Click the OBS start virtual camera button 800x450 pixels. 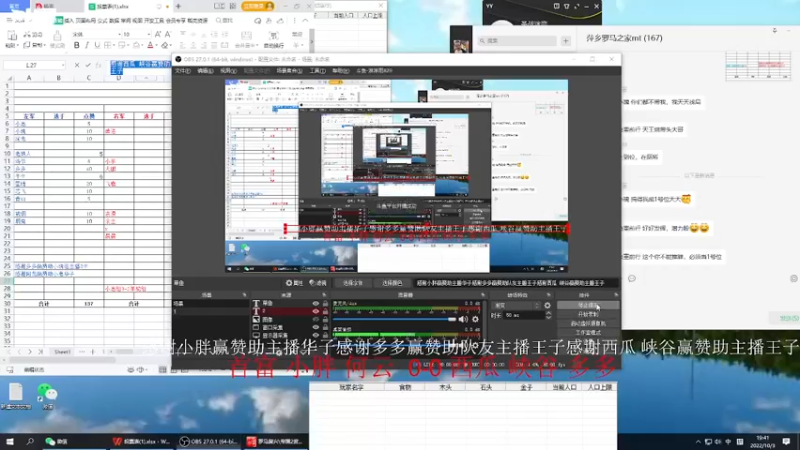pyautogui.click(x=588, y=323)
